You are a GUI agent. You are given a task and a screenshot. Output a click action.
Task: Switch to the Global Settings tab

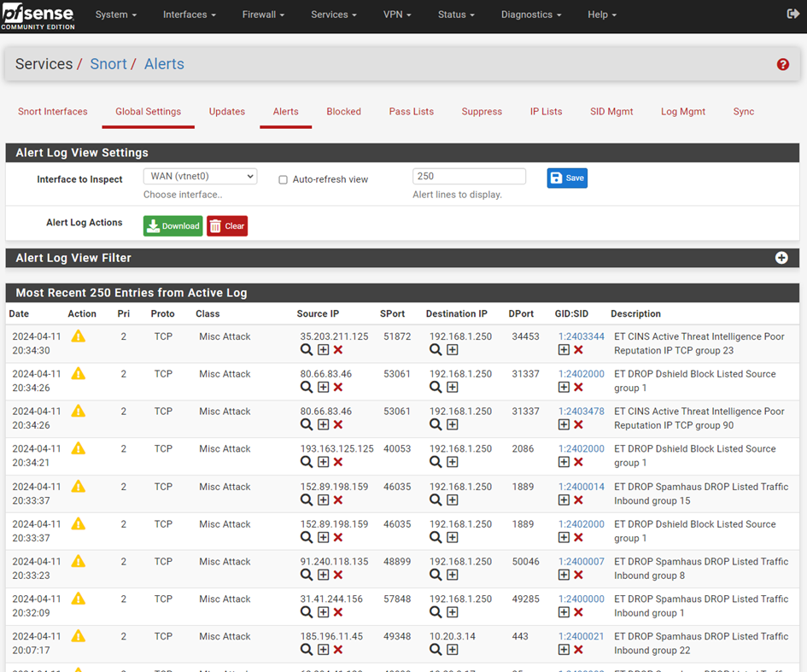(149, 112)
